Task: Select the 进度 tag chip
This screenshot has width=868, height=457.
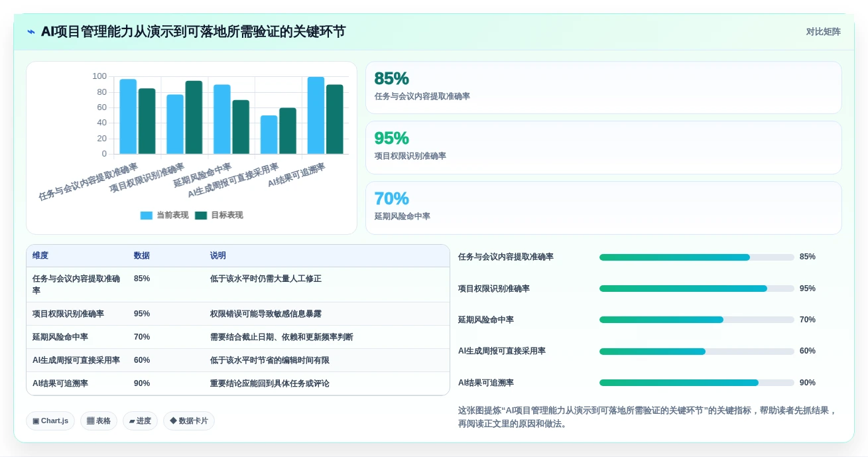Action: click(140, 421)
